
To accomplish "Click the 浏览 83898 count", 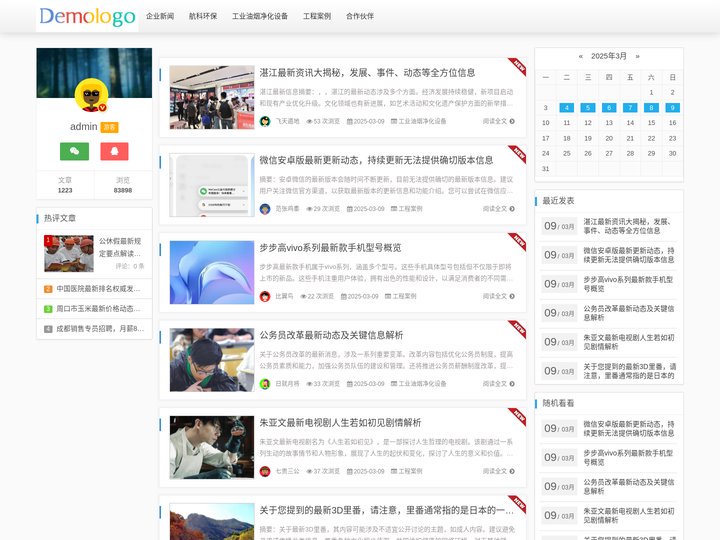I will (123, 185).
